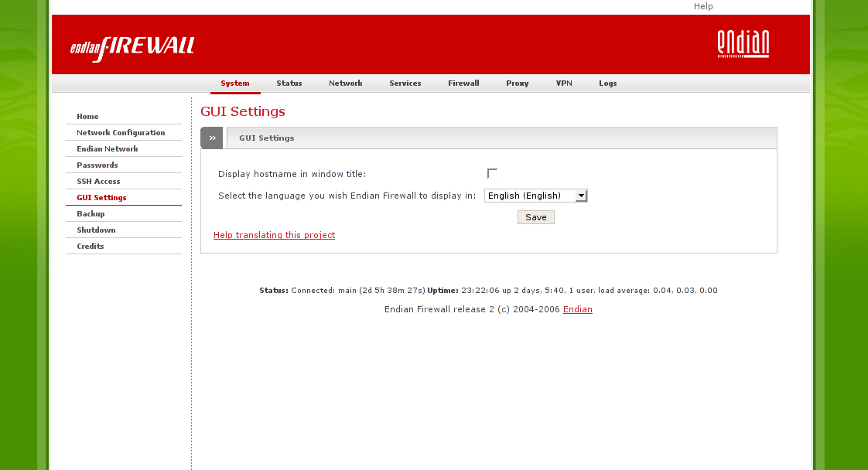
Task: Click the double-arrow icon beside GUI Settings header
Action: click(x=212, y=138)
